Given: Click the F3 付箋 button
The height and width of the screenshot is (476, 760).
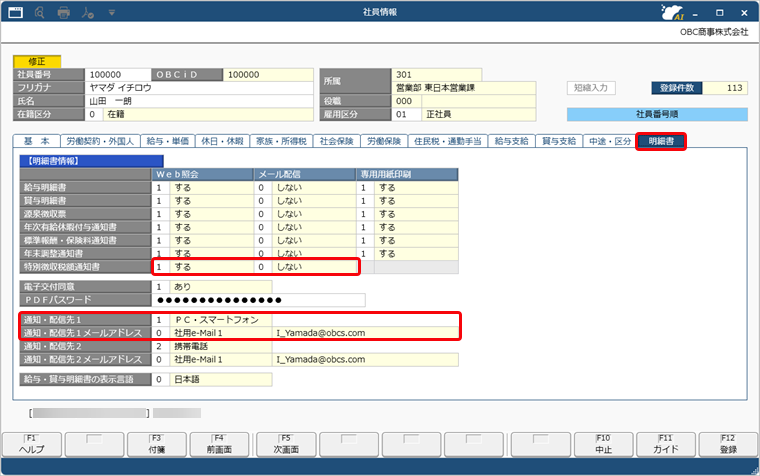Looking at the screenshot, I should pos(158,443).
